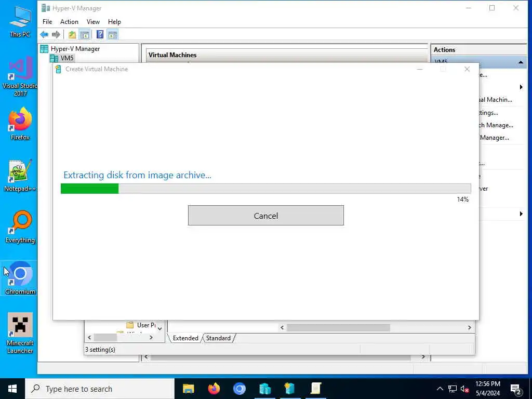The width and height of the screenshot is (532, 399).
Task: Click the 'Manager...' action in Actions pane
Action: 495,138
